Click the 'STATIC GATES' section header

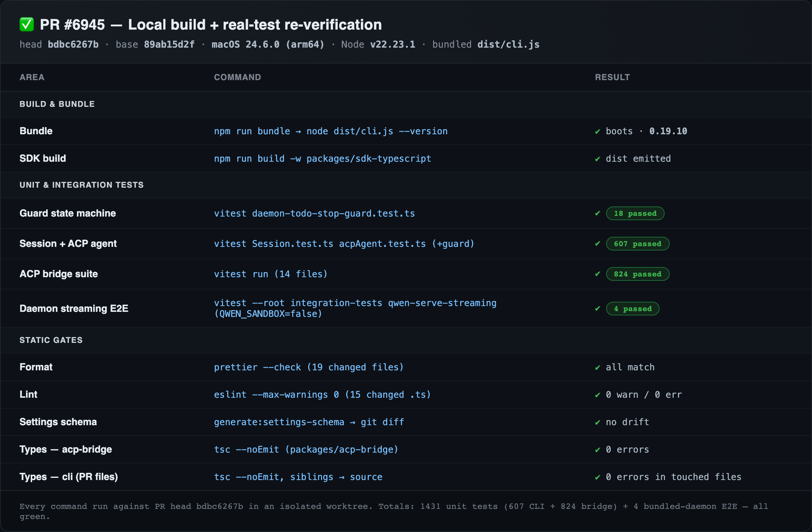tap(51, 340)
